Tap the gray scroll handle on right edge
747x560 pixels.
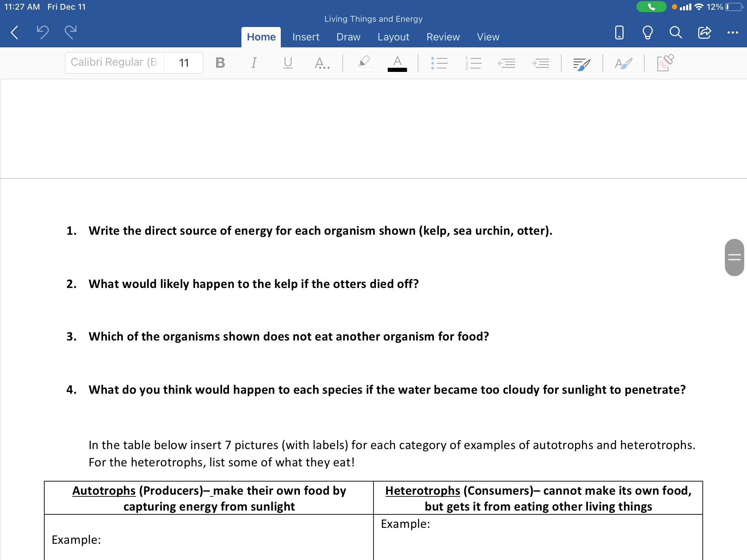[734, 257]
